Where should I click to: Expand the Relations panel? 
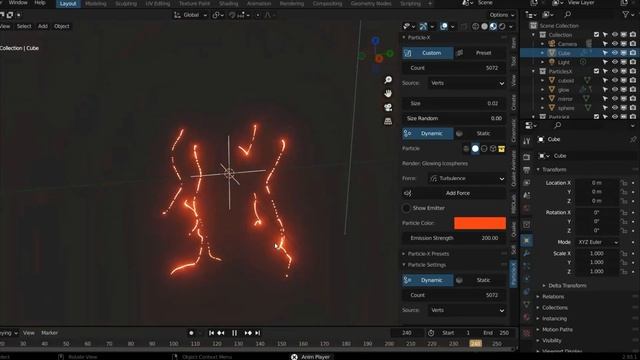click(553, 297)
